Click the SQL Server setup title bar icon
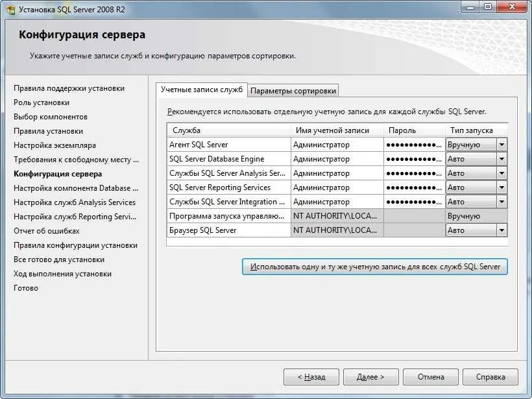Image resolution: width=532 pixels, height=399 pixels. tap(11, 10)
